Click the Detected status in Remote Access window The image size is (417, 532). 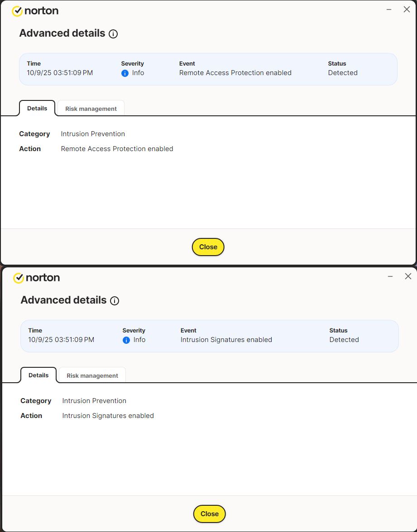[343, 73]
